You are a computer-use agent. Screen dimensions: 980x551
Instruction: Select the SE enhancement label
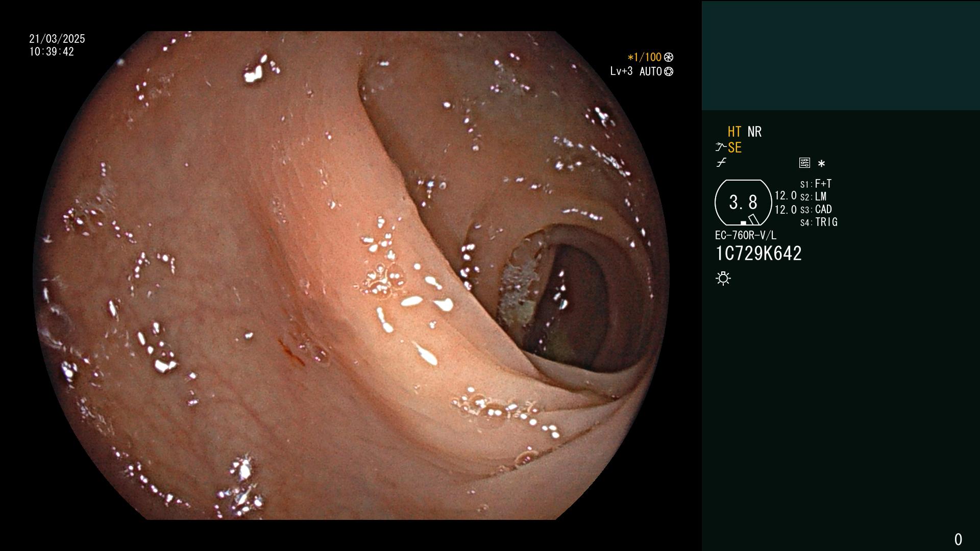[734, 147]
